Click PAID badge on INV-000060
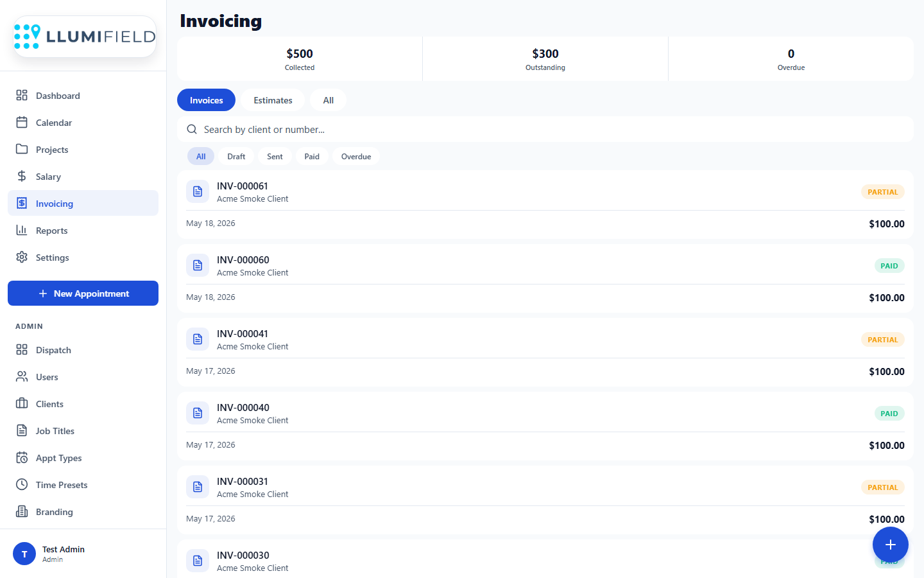The height and width of the screenshot is (578, 924). click(x=889, y=265)
